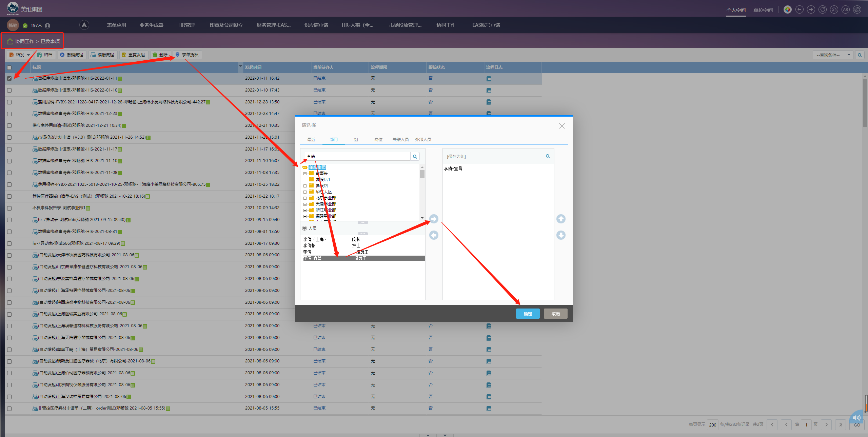Click the remove-from-selected left arrow icon
This screenshot has width=868, height=437.
tap(434, 235)
